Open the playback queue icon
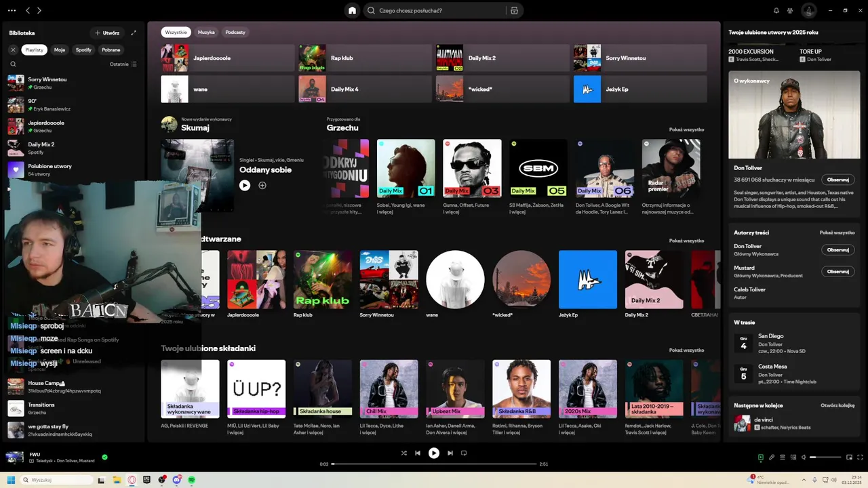Viewport: 868px width, 488px height. pyautogui.click(x=783, y=457)
